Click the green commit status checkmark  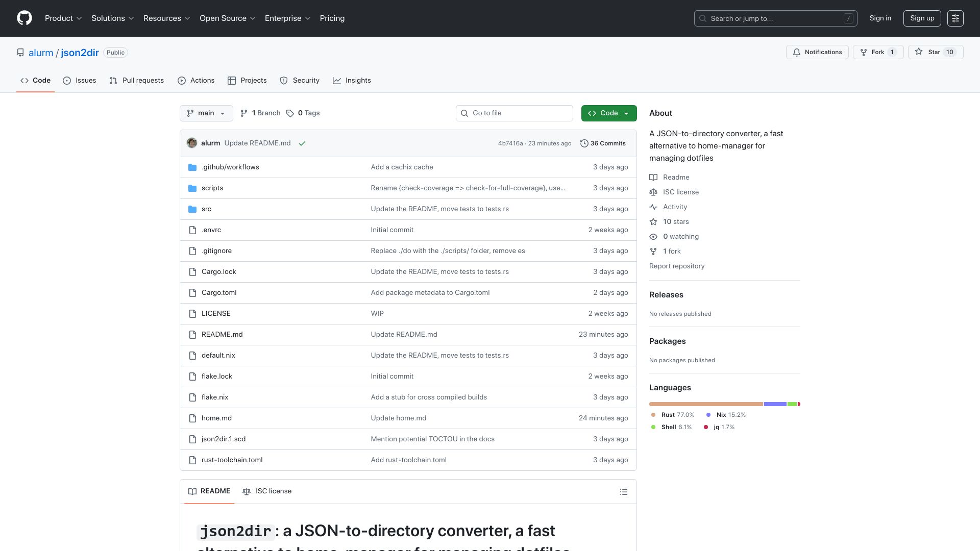coord(302,143)
